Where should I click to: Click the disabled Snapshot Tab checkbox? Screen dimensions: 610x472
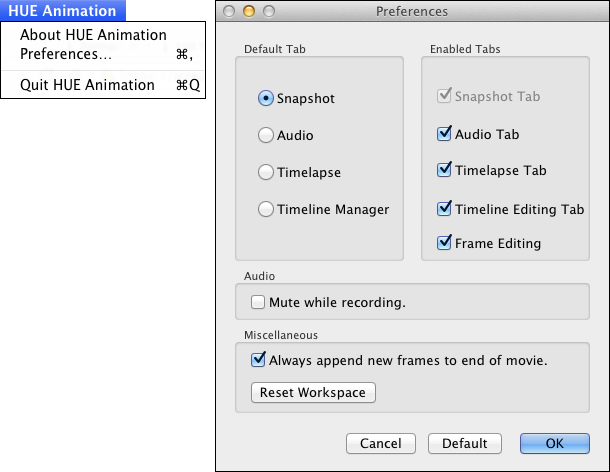(x=444, y=96)
